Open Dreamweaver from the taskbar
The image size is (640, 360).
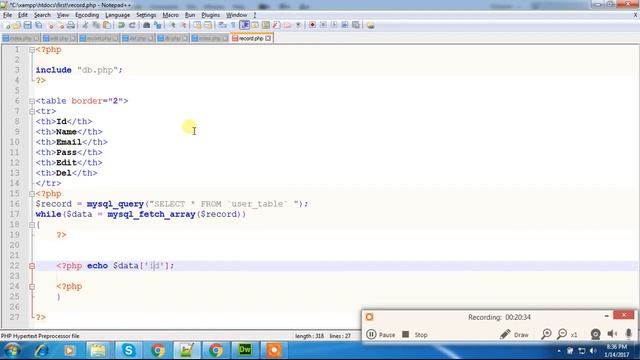coord(245,350)
